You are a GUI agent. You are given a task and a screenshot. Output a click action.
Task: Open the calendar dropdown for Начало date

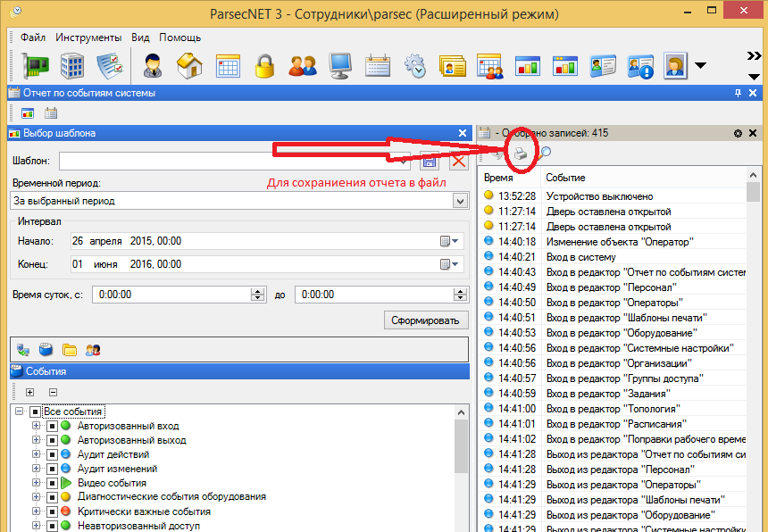pos(449,241)
